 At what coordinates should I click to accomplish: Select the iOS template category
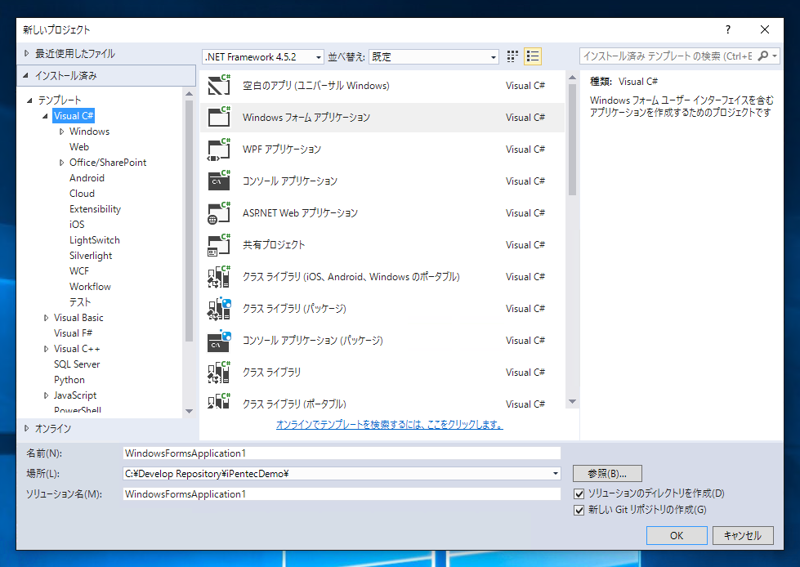77,225
